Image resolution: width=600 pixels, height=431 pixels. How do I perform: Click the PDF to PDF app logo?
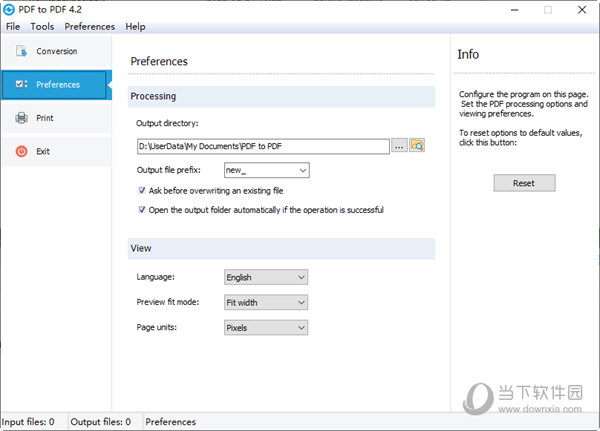8,10
